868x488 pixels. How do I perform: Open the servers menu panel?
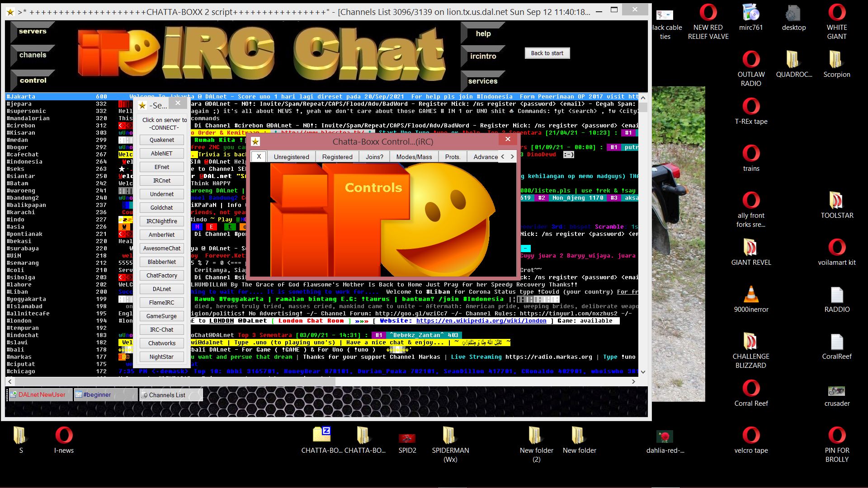[33, 31]
